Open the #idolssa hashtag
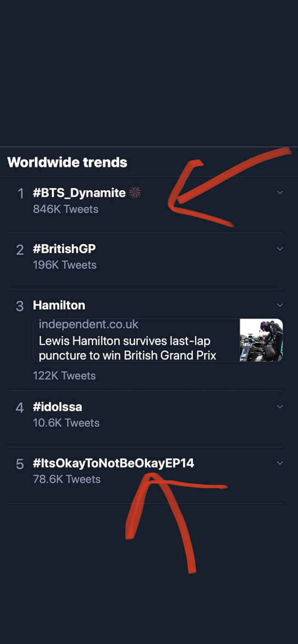Viewport: 298px width, 644px height. [58, 407]
